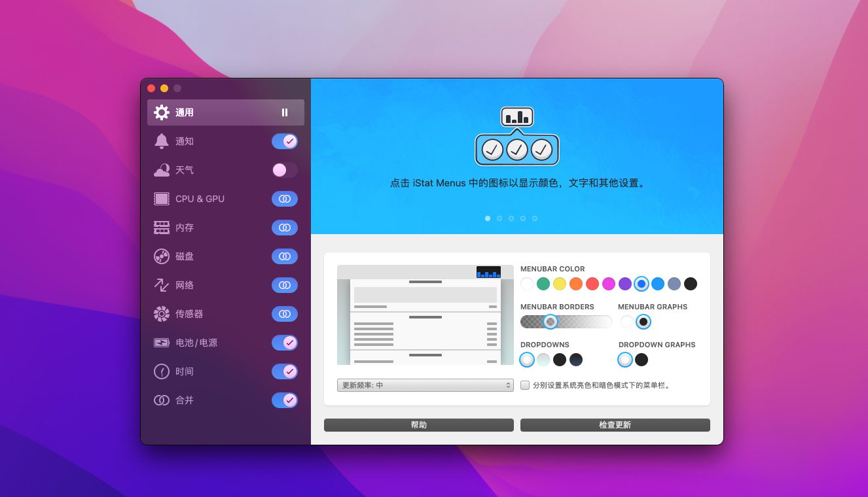Click the battery icon for 电池/电源
Screen dimensions: 868x497
point(161,343)
